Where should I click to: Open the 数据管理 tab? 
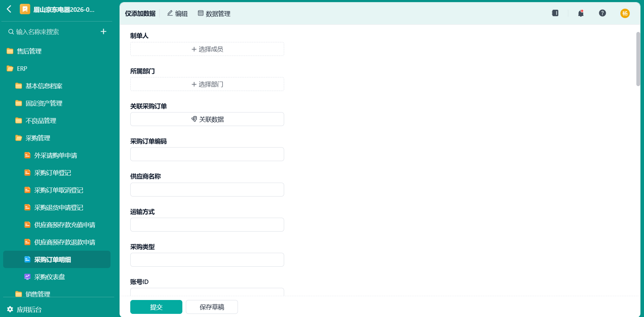[x=214, y=14]
